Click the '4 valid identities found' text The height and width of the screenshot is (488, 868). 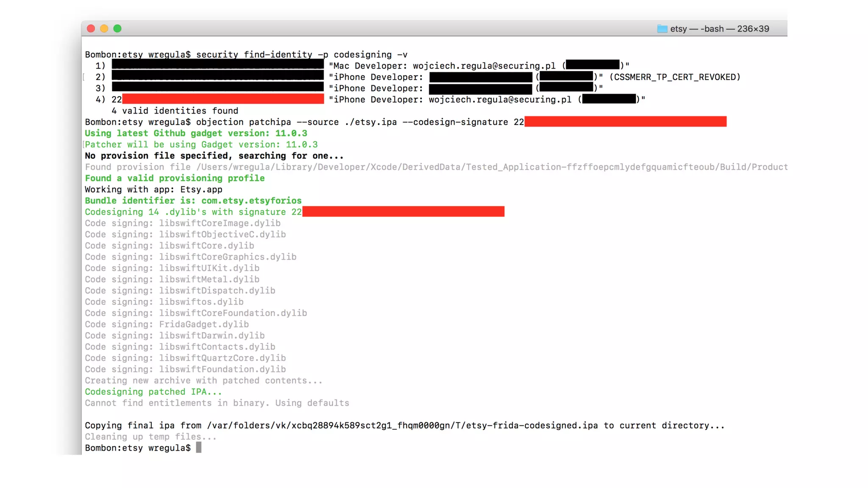[x=175, y=111]
